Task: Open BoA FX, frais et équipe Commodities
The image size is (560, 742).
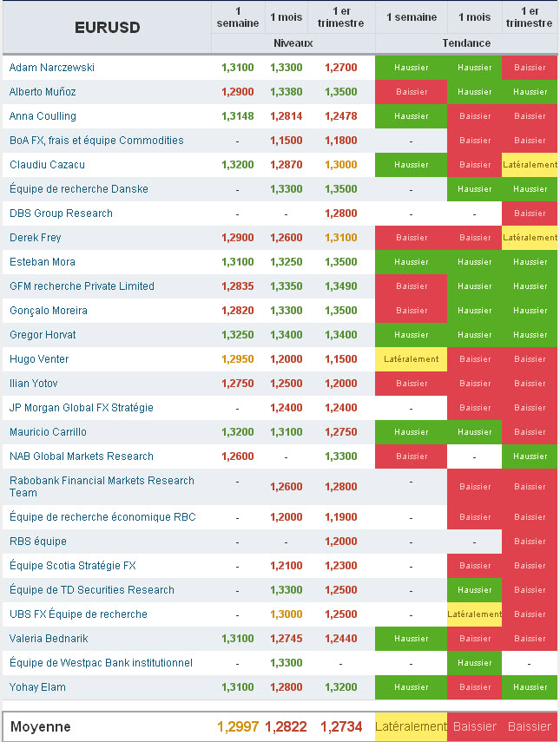Action: pyautogui.click(x=96, y=141)
